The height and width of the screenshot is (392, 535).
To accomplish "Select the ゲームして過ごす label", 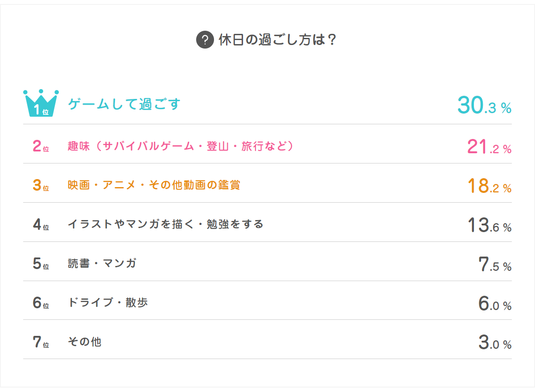I will click(x=124, y=104).
